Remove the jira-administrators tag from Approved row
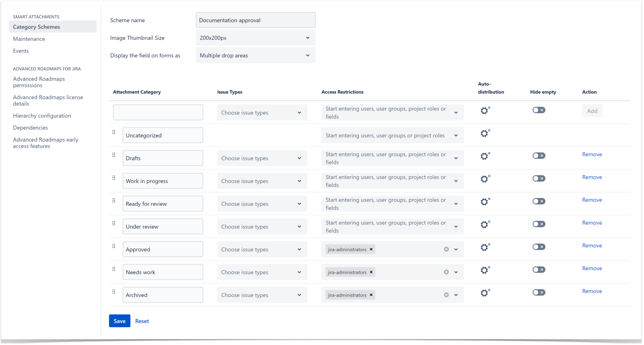Screen dimensions: 644x345 tap(371, 249)
